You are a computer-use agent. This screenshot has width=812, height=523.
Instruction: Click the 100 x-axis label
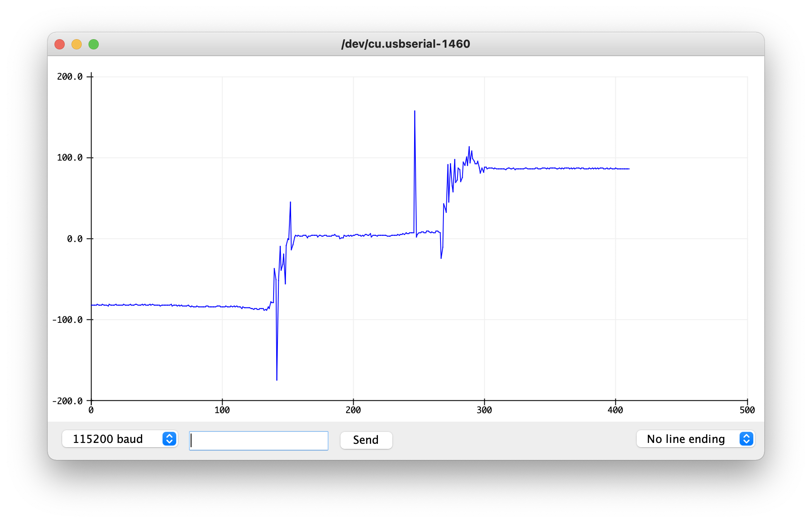222,410
